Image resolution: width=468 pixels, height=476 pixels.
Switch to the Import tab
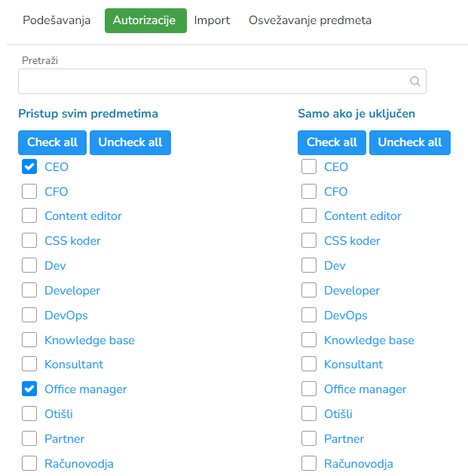coord(212,20)
